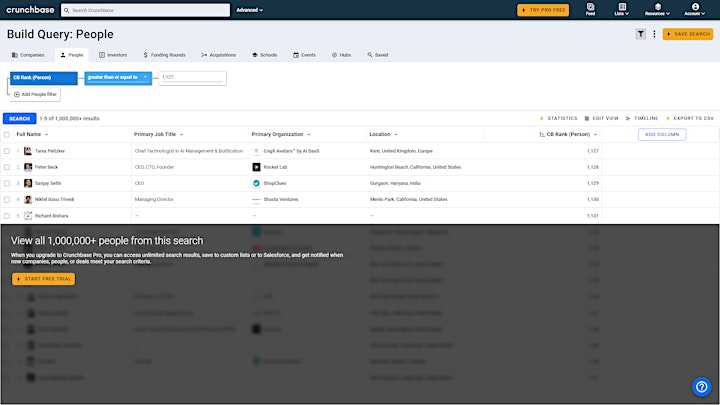Click Peter Beck's profile photo
The height and width of the screenshot is (405, 720).
pyautogui.click(x=28, y=167)
